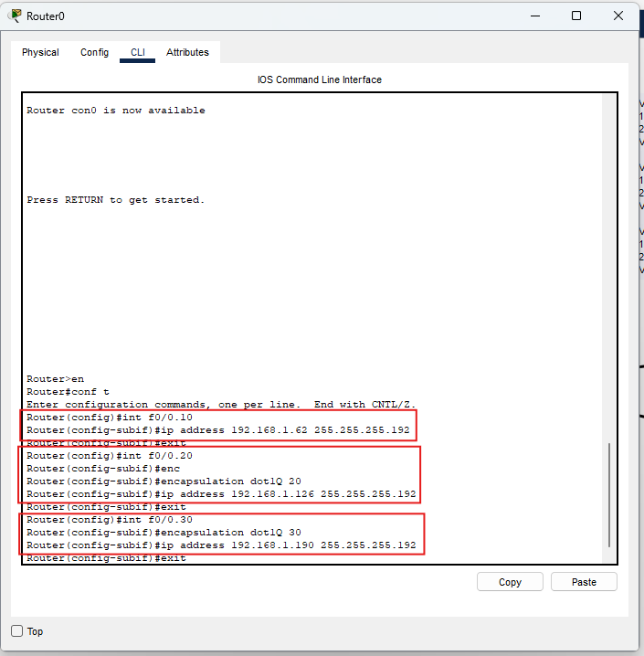Click the Paste button
The width and height of the screenshot is (644, 656).
[584, 582]
